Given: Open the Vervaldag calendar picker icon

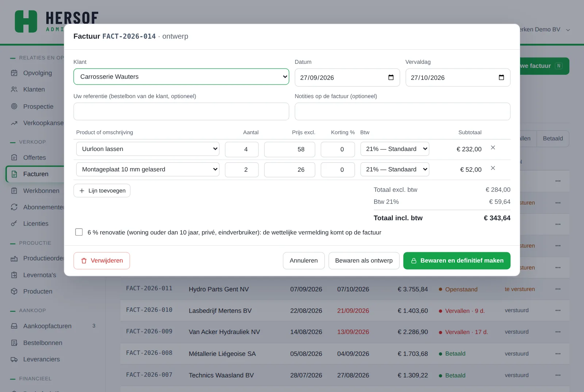Looking at the screenshot, I should pos(501,77).
